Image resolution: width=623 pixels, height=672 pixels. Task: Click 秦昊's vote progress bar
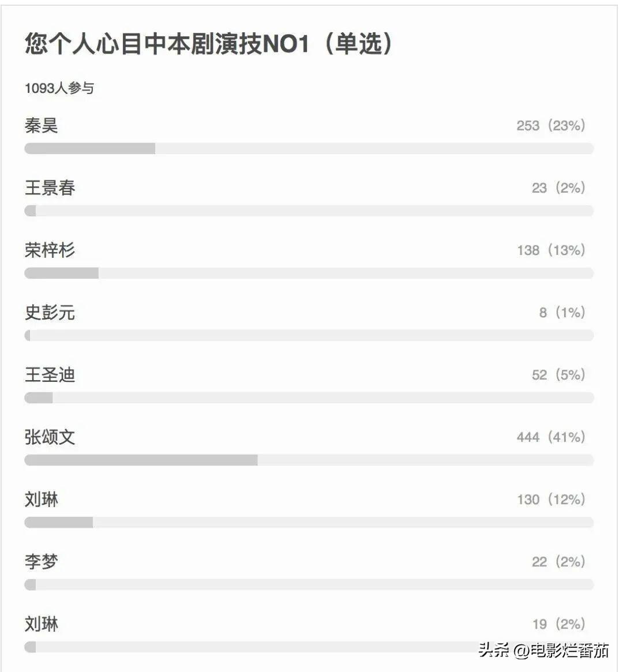pyautogui.click(x=309, y=148)
